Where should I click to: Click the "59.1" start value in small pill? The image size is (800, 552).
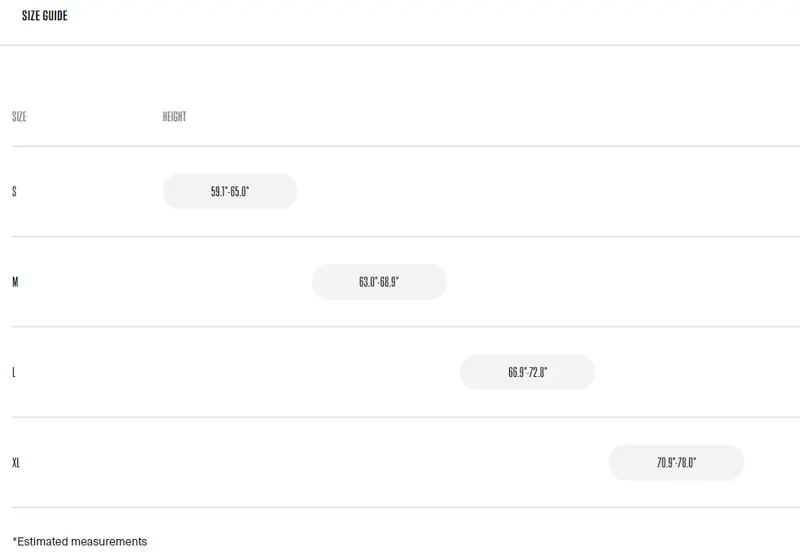[x=219, y=191]
